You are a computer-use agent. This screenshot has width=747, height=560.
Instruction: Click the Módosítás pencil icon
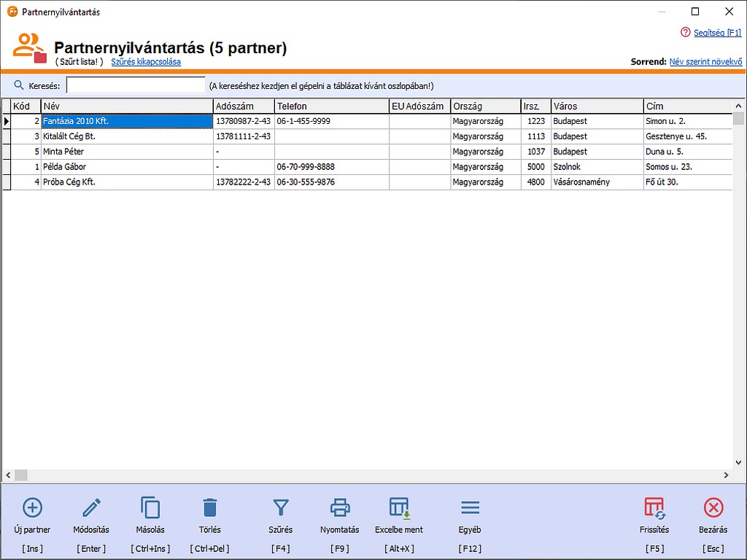point(91,507)
